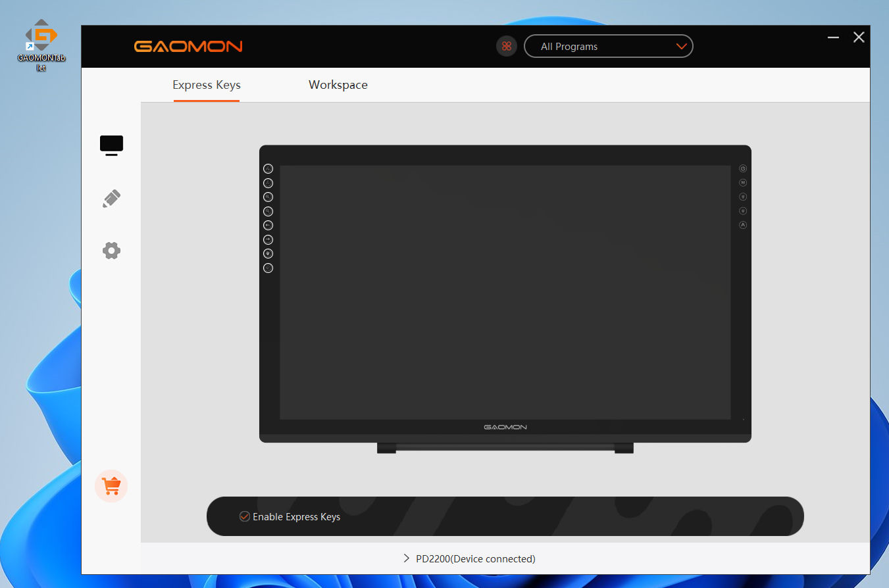Open the digital pen settings in sidebar
This screenshot has width=889, height=588.
(111, 199)
